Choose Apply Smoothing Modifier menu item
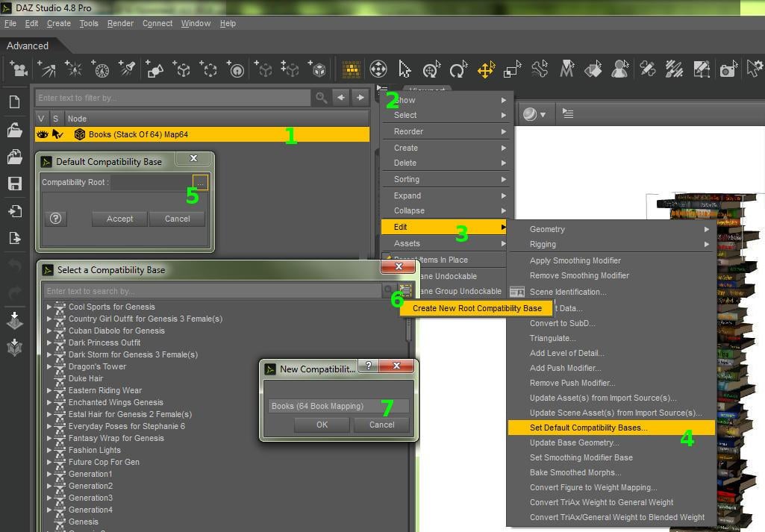765x532 pixels. coord(612,260)
